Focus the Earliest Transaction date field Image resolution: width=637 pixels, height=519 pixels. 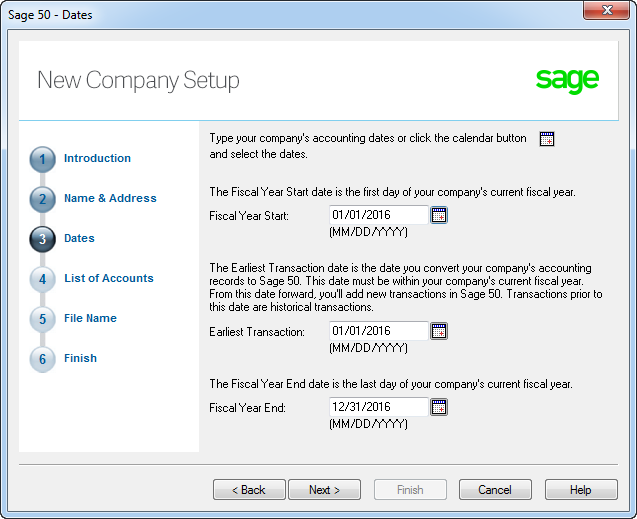pyautogui.click(x=378, y=331)
